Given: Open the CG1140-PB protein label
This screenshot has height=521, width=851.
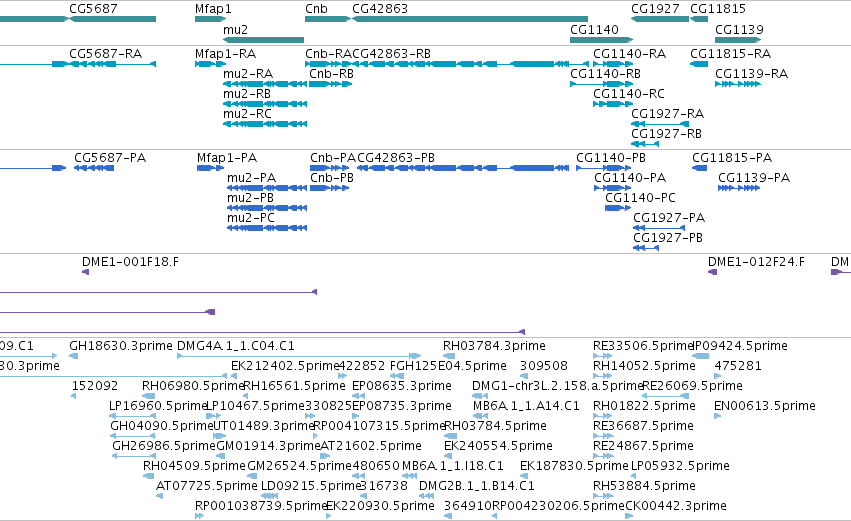Looking at the screenshot, I should click(611, 158).
